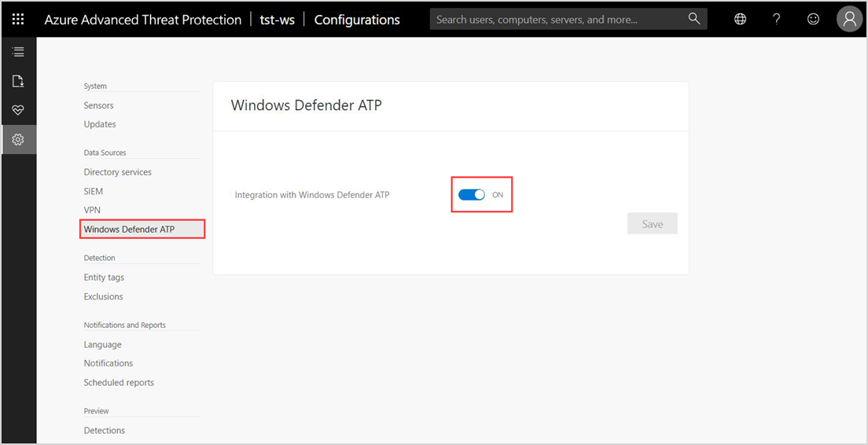Viewport: 868px width, 445px height.
Task: Open Entity tags settings
Action: [104, 278]
